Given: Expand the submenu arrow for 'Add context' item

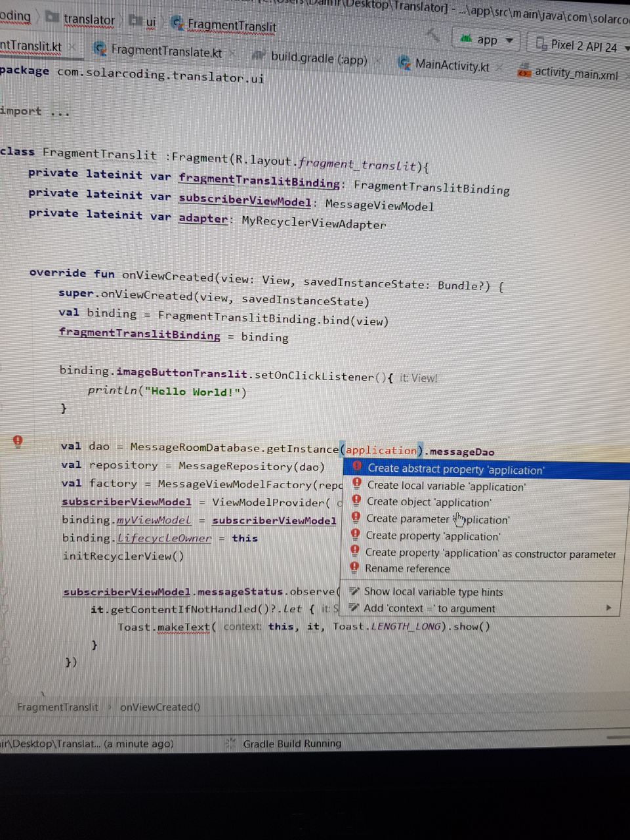Looking at the screenshot, I should [x=609, y=608].
